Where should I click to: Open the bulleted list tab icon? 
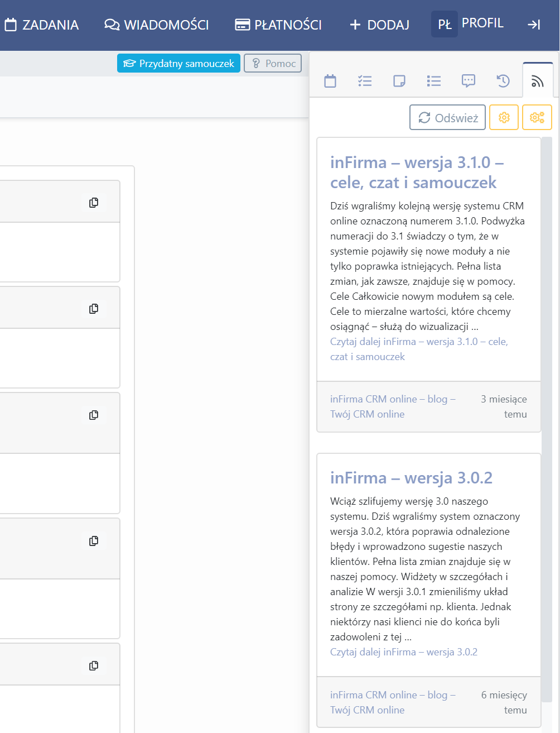click(x=434, y=81)
